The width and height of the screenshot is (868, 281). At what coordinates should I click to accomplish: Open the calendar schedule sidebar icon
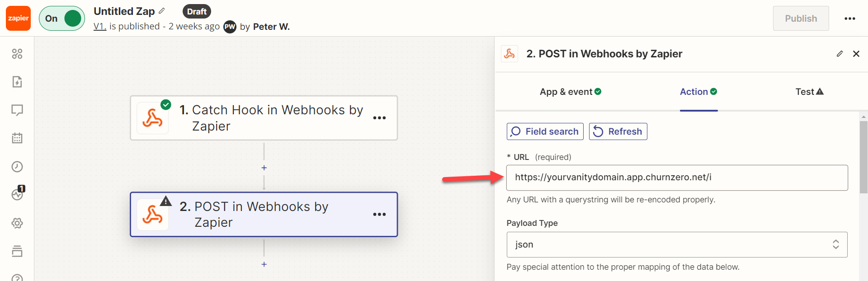17,138
